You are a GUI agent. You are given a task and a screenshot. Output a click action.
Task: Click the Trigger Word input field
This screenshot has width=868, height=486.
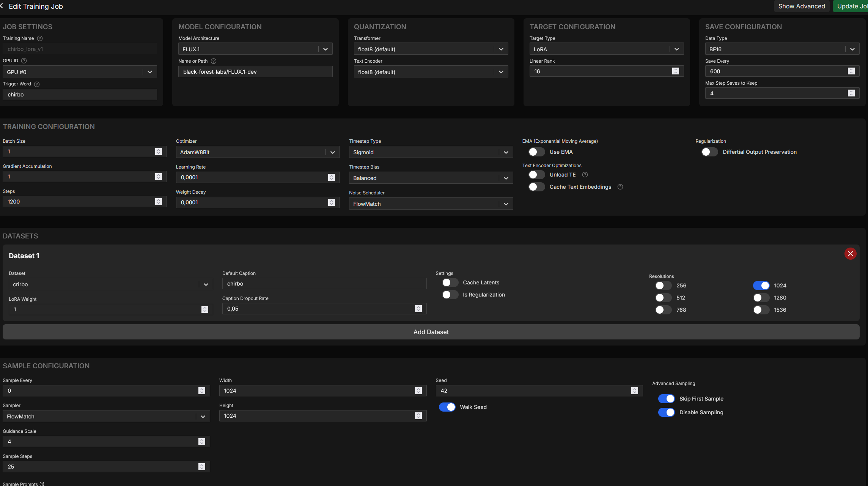[x=80, y=95]
